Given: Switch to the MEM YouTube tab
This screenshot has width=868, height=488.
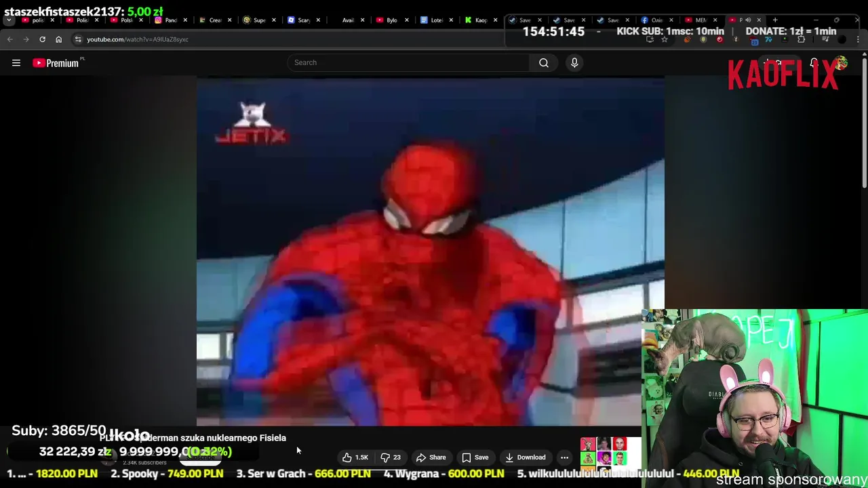Looking at the screenshot, I should pos(700,20).
